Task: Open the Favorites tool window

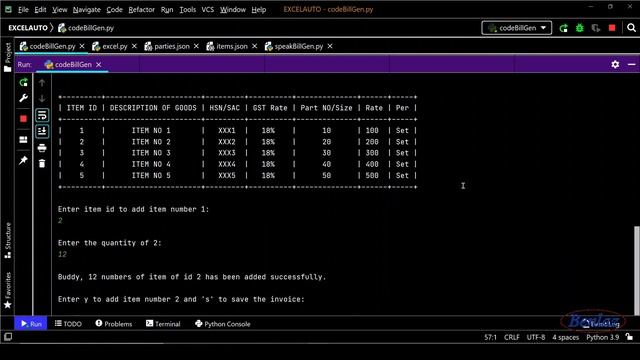Action: [x=7, y=290]
